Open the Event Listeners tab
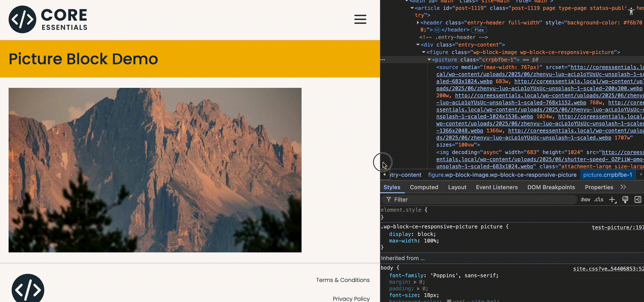Viewport: 644px width, 302px height. click(x=497, y=187)
